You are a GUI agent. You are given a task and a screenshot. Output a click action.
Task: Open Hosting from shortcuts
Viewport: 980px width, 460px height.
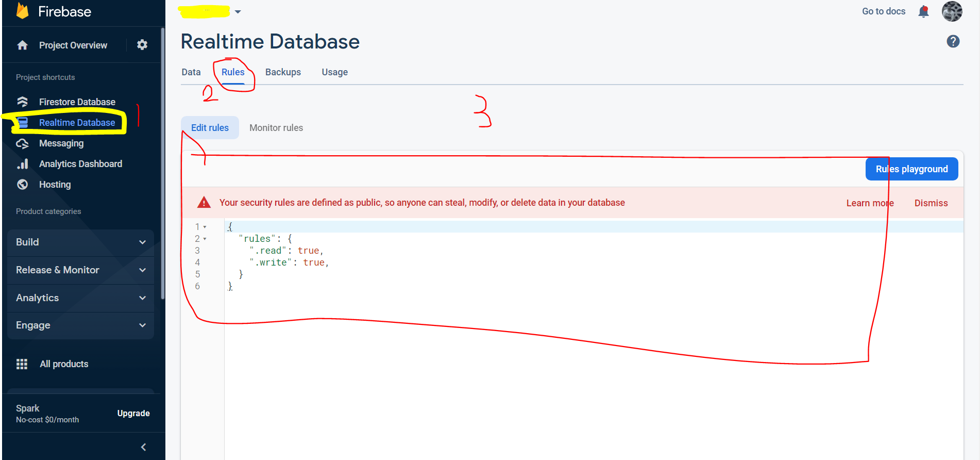55,185
